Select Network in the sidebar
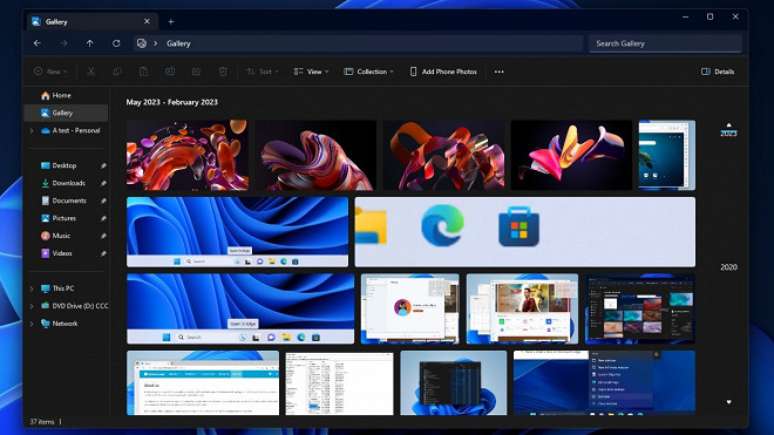 pos(59,324)
